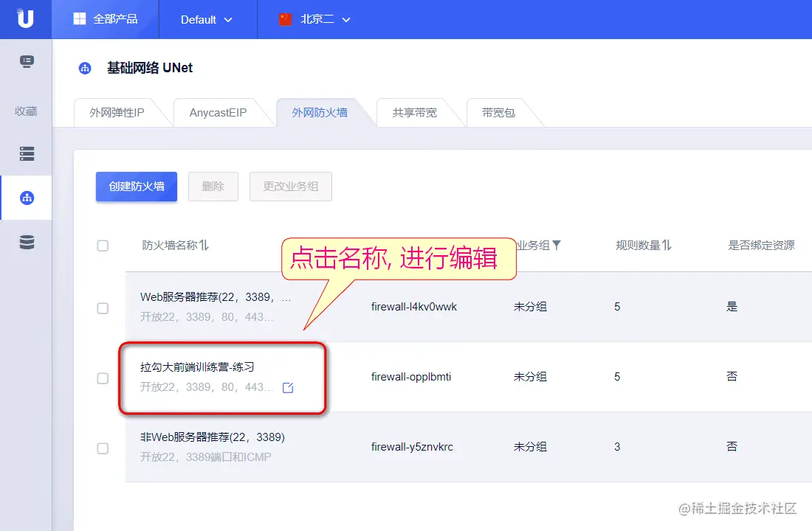
Task: Open the database storage sidebar icon
Action: pos(27,242)
